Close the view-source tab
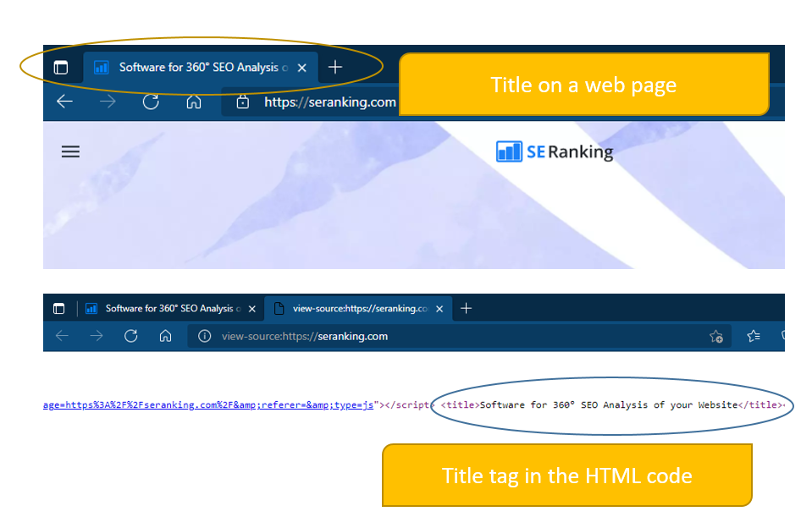This screenshot has width=812, height=517. (439, 309)
